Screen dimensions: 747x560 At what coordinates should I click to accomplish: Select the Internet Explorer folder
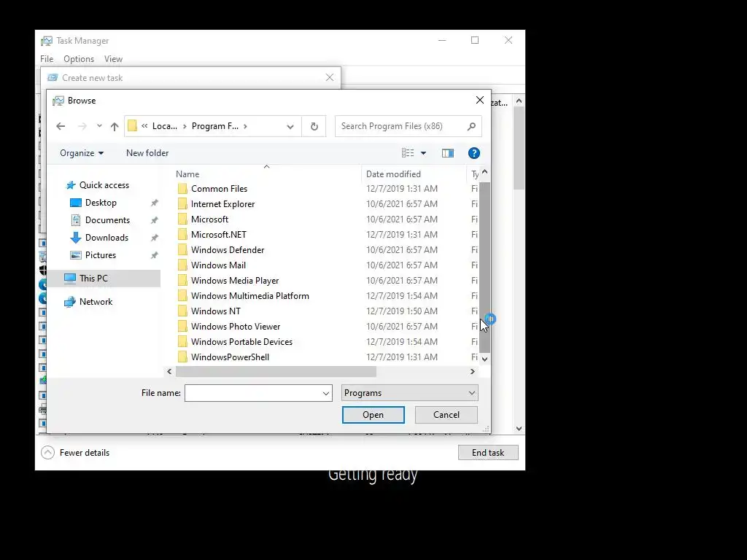tap(222, 204)
